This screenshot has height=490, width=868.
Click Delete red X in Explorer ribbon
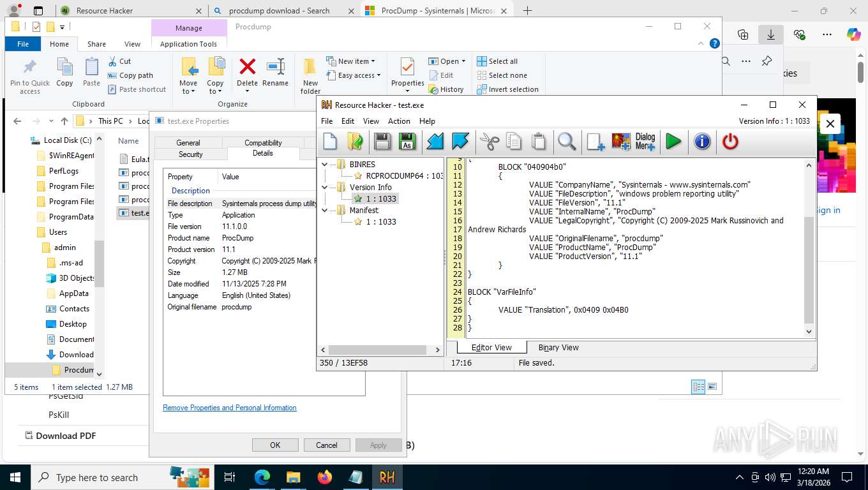(x=247, y=66)
